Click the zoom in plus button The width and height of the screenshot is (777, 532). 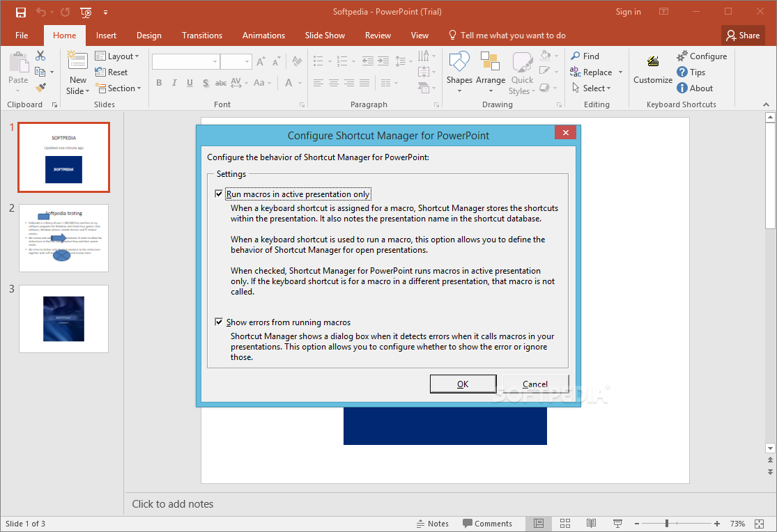click(x=717, y=524)
